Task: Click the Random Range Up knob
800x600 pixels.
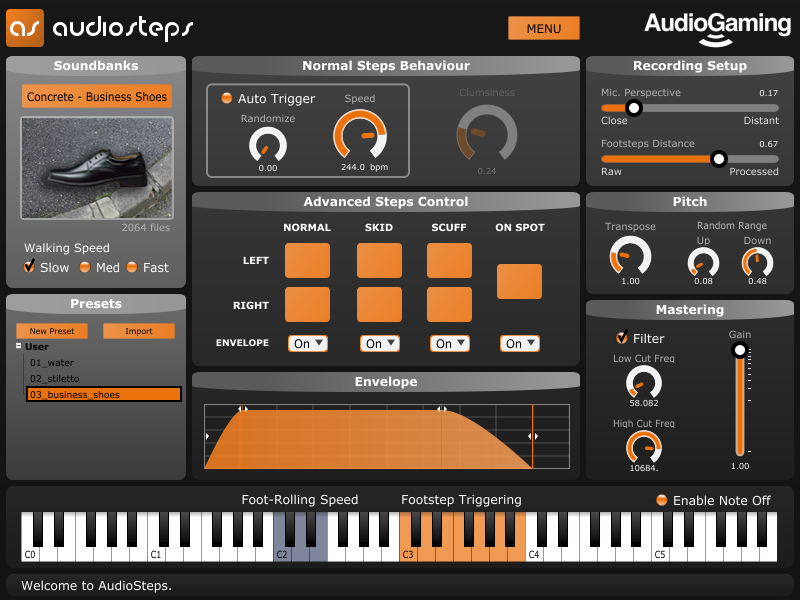Action: tap(703, 262)
